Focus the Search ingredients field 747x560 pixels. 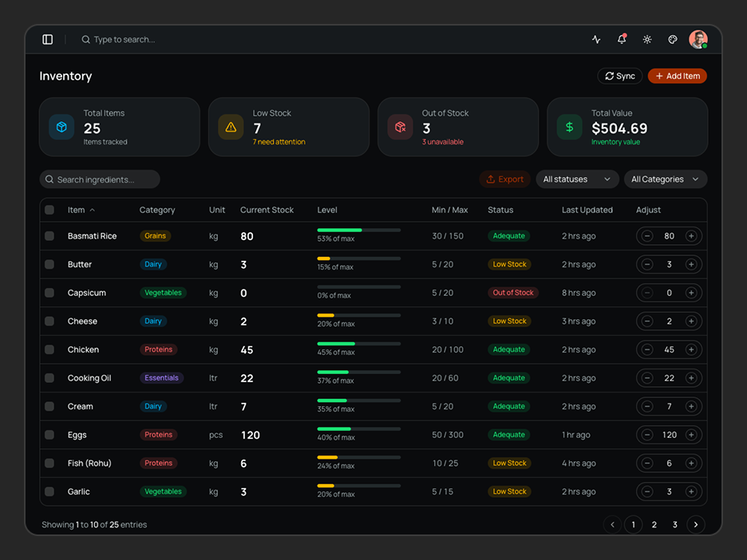[x=100, y=179]
